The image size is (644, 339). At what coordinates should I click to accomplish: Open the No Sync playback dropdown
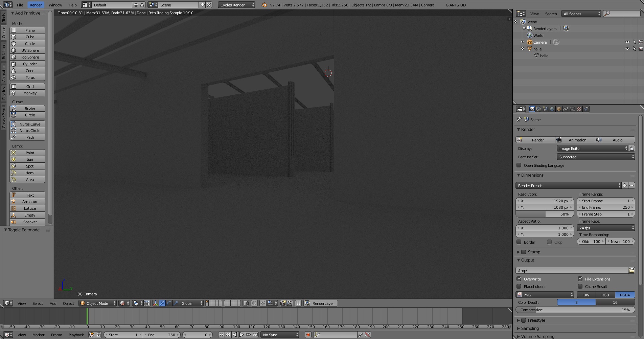coord(280,335)
